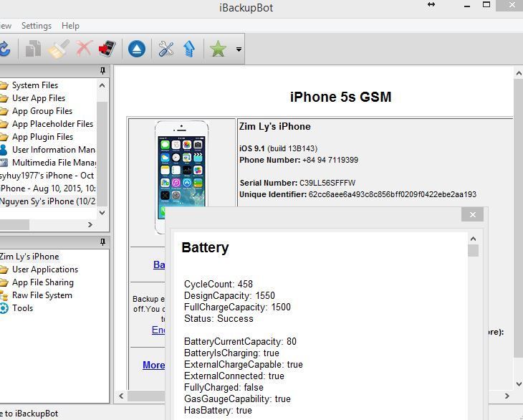523x420 pixels.
Task: Close the Battery information popup
Action: point(472,215)
